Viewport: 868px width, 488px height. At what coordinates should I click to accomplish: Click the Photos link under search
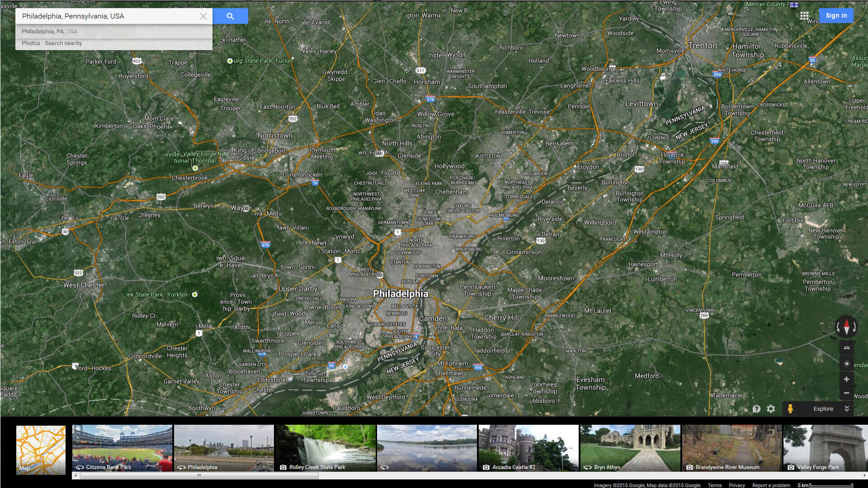[31, 43]
